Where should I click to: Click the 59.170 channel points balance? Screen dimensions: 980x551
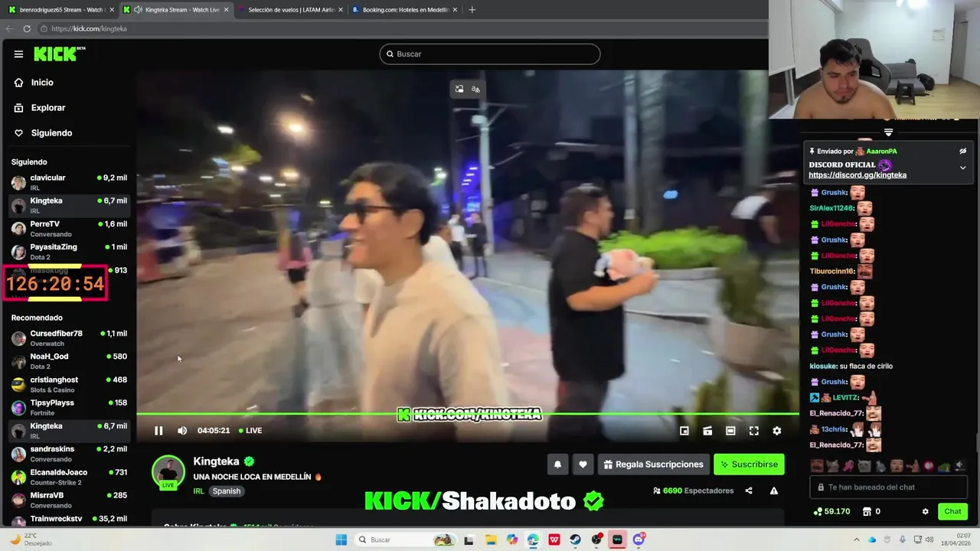(832, 511)
